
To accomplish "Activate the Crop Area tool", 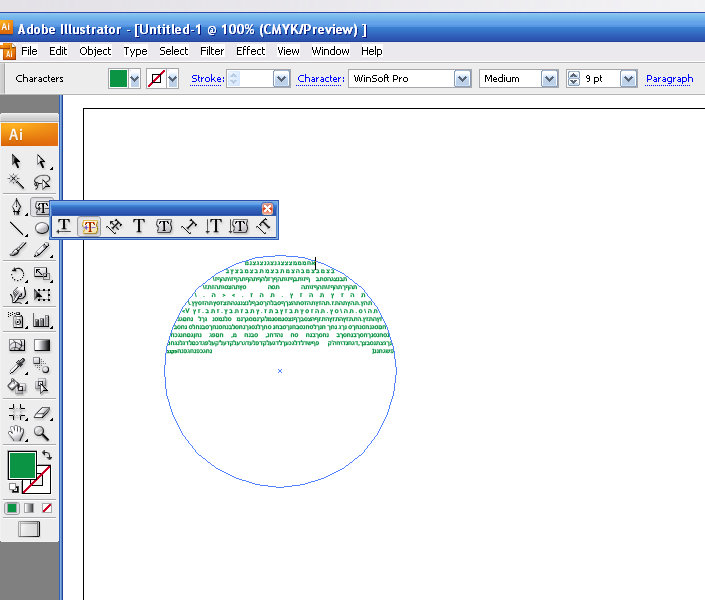I will tap(17, 412).
